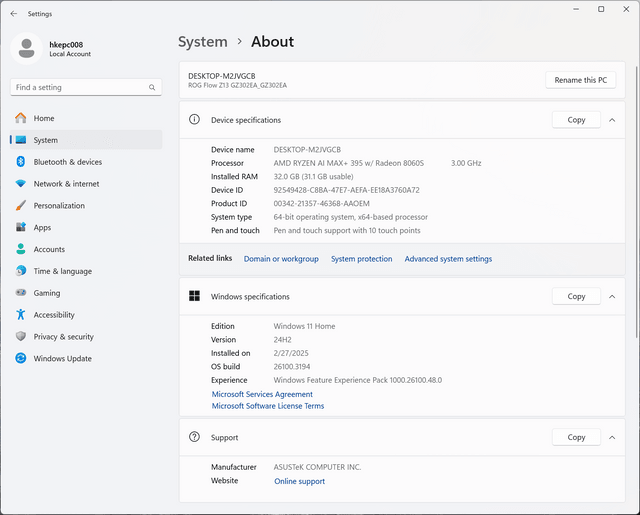Go to Network & internet settings label
The image size is (640, 515).
click(x=66, y=184)
